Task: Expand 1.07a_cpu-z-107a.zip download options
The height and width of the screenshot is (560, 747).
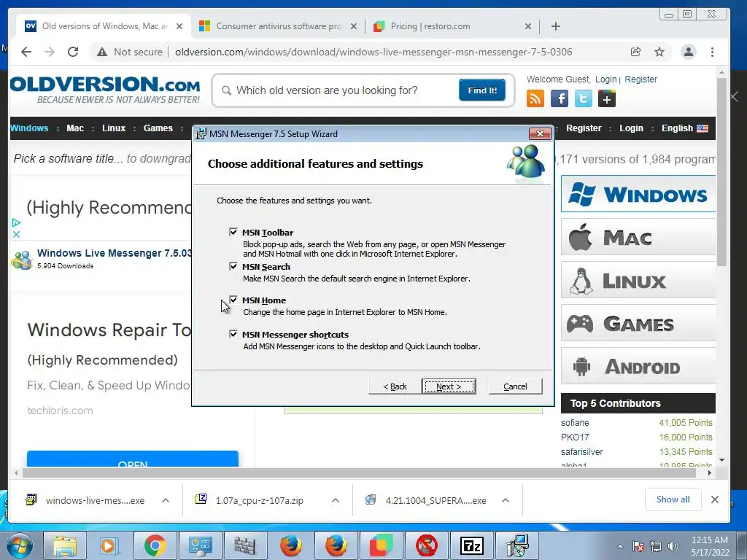Action: (x=336, y=500)
